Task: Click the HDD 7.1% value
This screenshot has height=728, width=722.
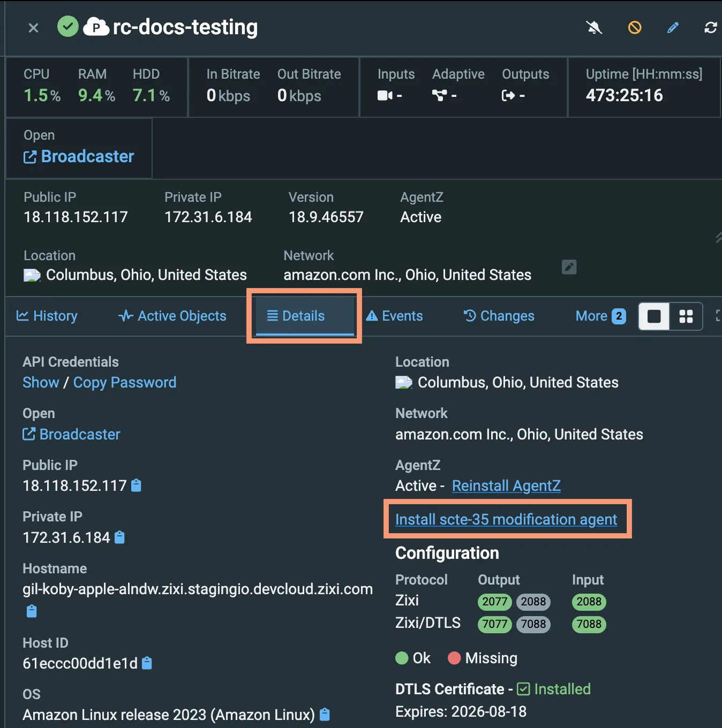Action: coord(151,95)
